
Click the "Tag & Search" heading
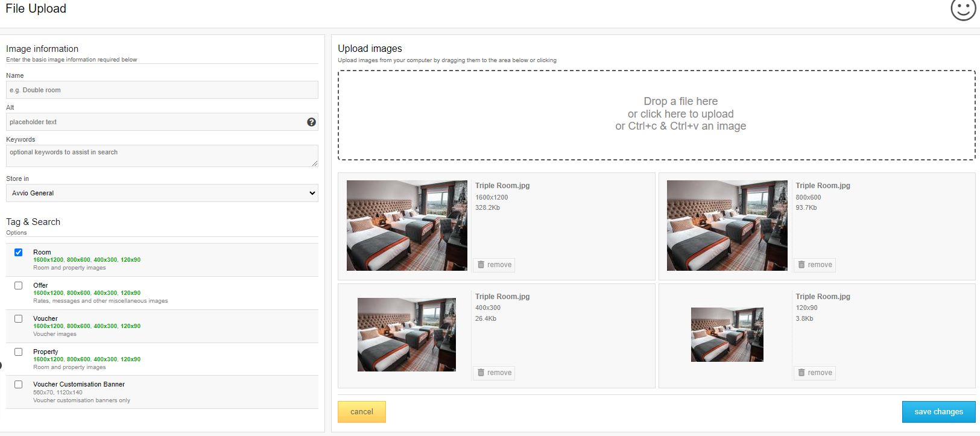33,222
